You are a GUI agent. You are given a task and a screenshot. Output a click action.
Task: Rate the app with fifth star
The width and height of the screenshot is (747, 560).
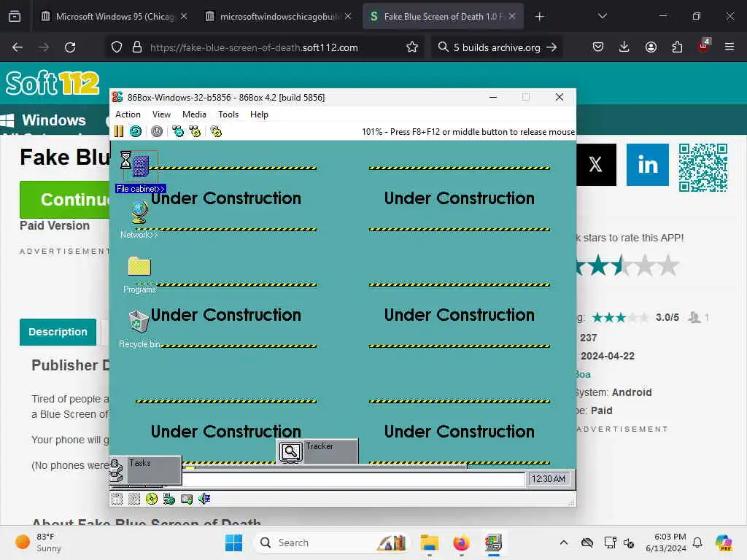click(x=668, y=265)
